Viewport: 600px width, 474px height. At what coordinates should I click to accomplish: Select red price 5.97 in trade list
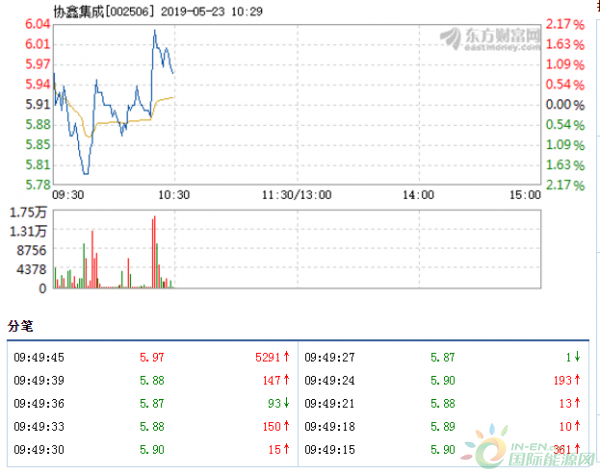152,358
